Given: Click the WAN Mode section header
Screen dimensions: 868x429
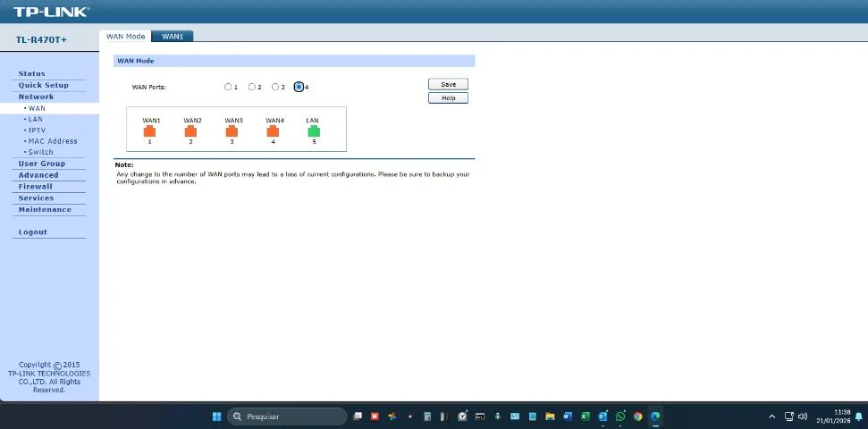Looking at the screenshot, I should pyautogui.click(x=294, y=61).
